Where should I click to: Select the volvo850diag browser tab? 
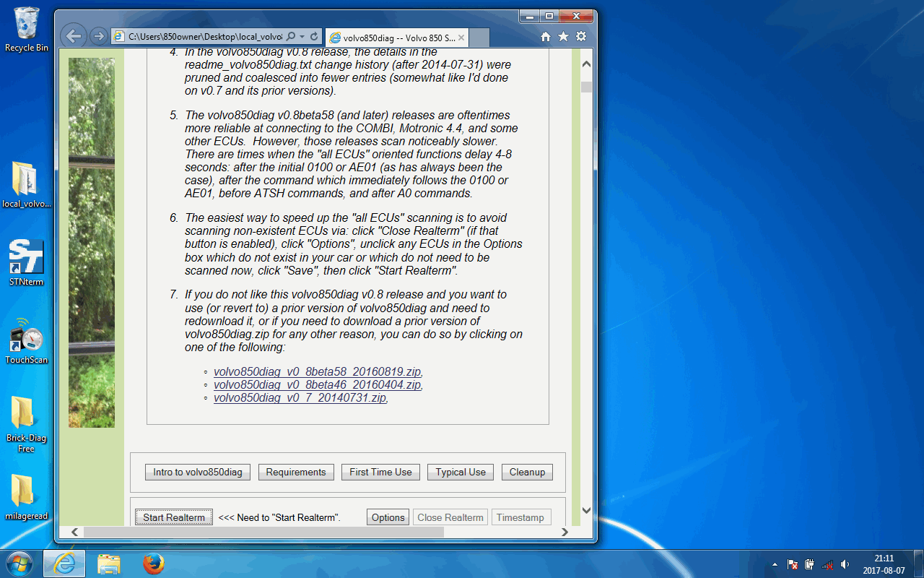pyautogui.click(x=397, y=38)
